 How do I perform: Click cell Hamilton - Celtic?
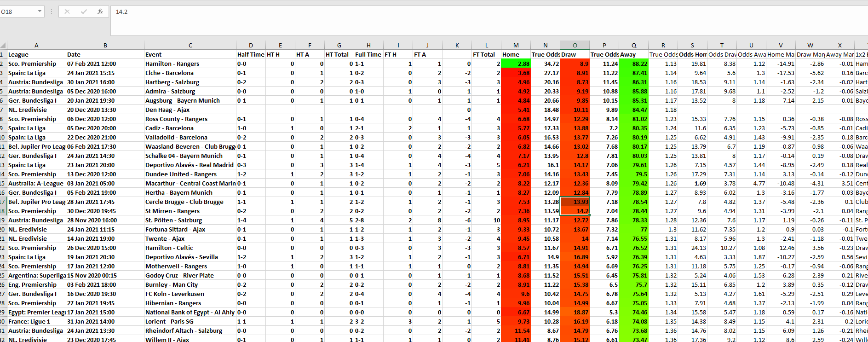pyautogui.click(x=190, y=248)
